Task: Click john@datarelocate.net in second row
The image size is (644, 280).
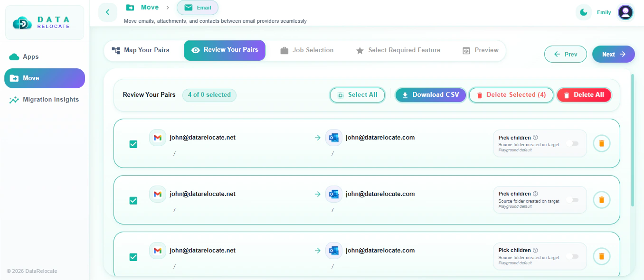Action: pyautogui.click(x=203, y=194)
